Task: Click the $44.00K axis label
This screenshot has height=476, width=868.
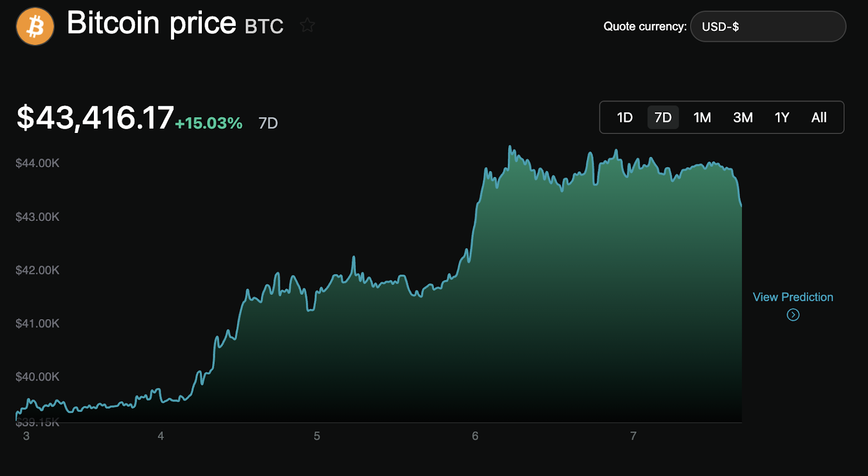Action: click(37, 163)
